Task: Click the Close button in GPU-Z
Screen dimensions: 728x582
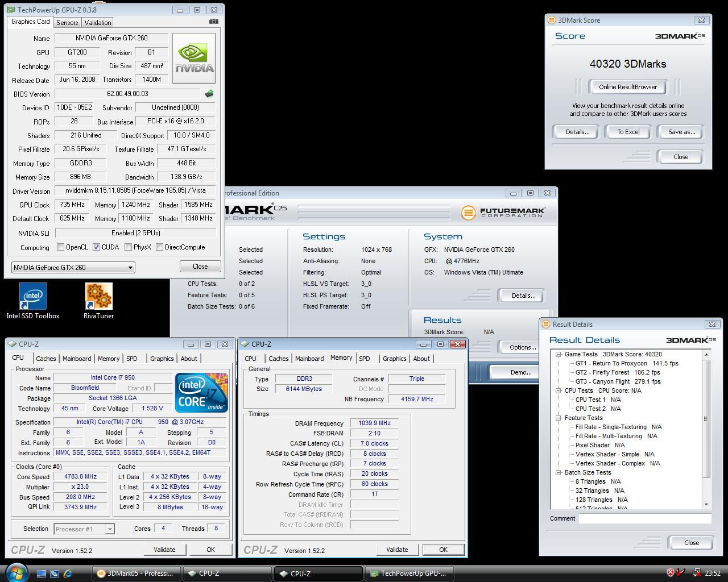Action: point(200,267)
